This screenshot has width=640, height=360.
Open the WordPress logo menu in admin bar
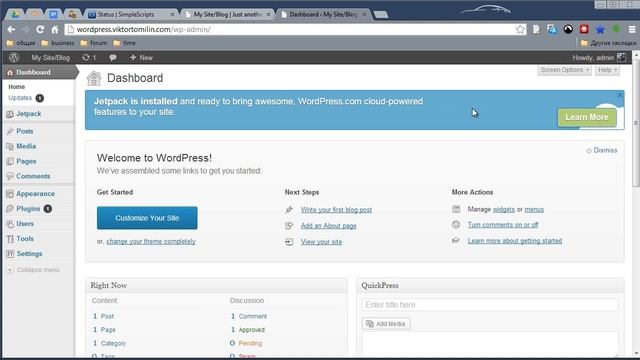(x=14, y=58)
